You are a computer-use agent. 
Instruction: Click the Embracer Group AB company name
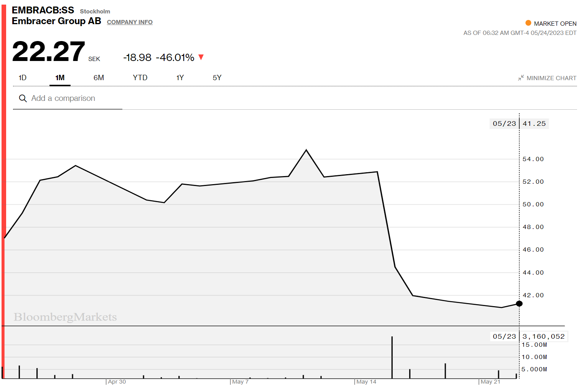(x=56, y=21)
